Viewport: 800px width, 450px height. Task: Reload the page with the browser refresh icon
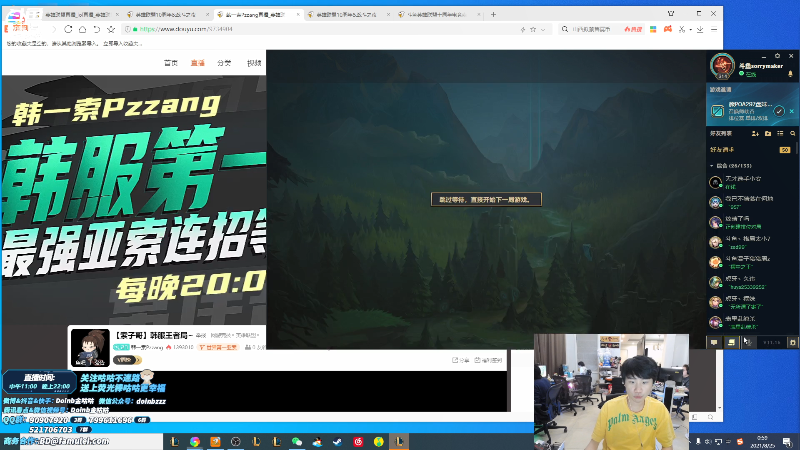[x=68, y=30]
